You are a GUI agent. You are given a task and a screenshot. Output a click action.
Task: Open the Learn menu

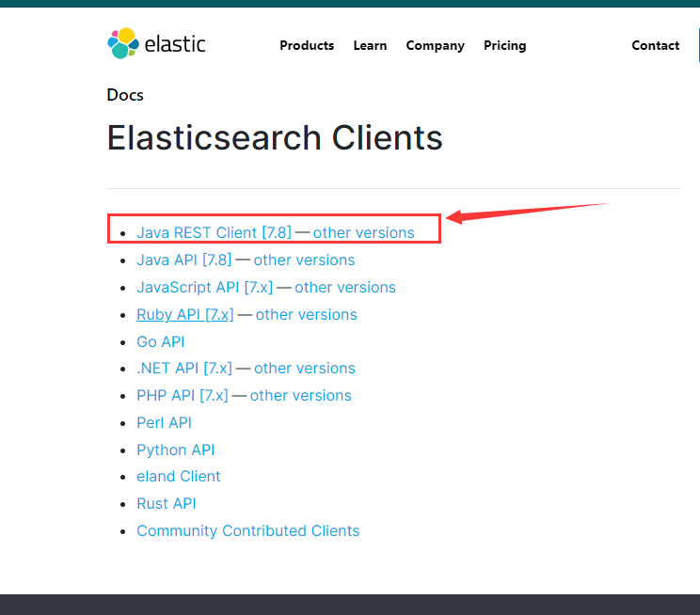370,45
